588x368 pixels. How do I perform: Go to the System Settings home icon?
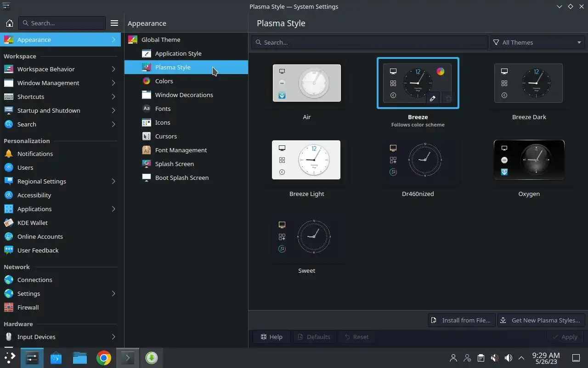point(9,23)
